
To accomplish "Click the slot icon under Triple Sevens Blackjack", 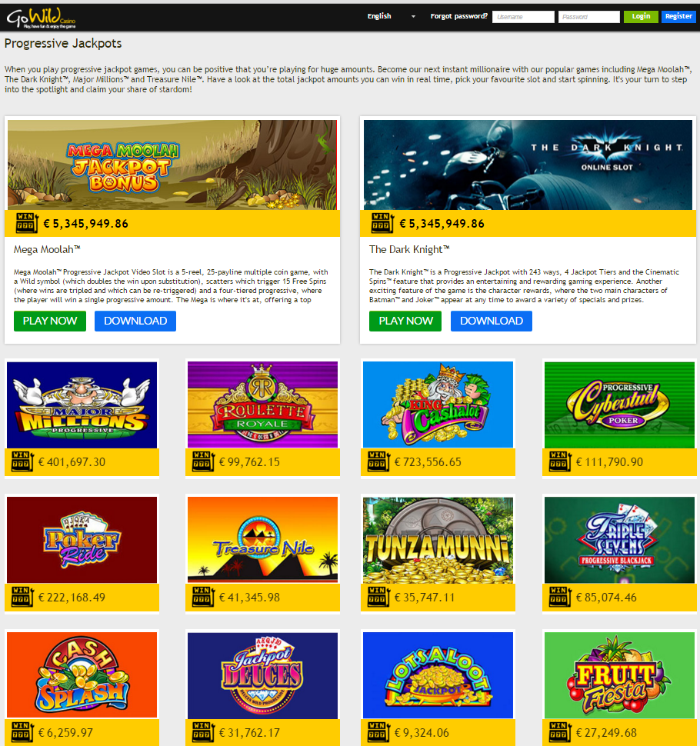I will click(x=560, y=597).
